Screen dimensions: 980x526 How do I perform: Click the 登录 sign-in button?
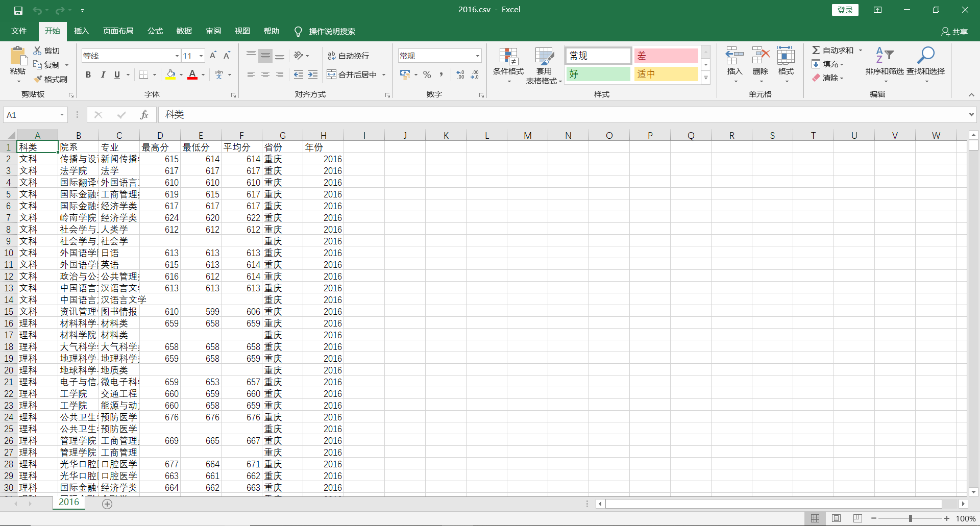point(845,10)
